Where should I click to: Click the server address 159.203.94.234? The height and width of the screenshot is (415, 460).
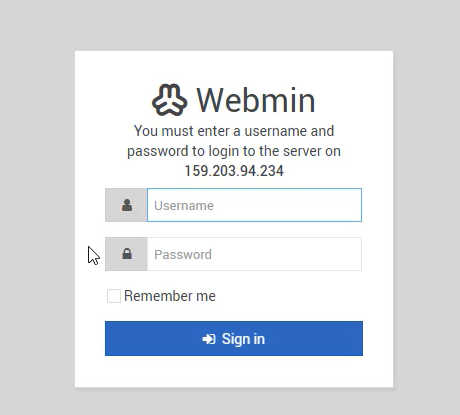coord(234,171)
